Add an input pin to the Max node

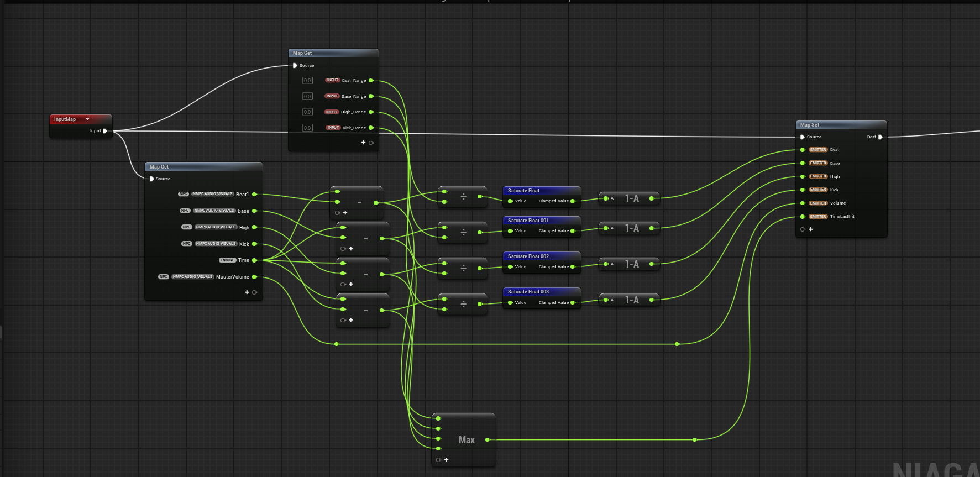(446, 460)
